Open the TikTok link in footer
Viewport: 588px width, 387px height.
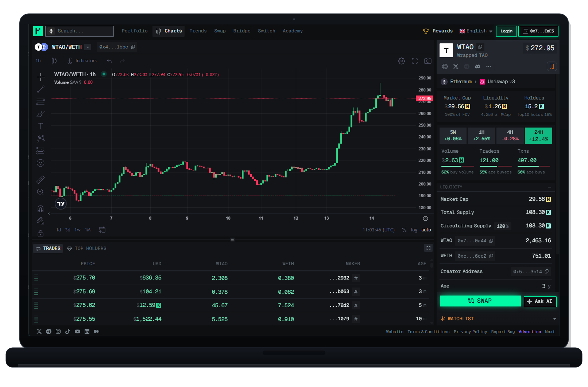click(x=67, y=332)
